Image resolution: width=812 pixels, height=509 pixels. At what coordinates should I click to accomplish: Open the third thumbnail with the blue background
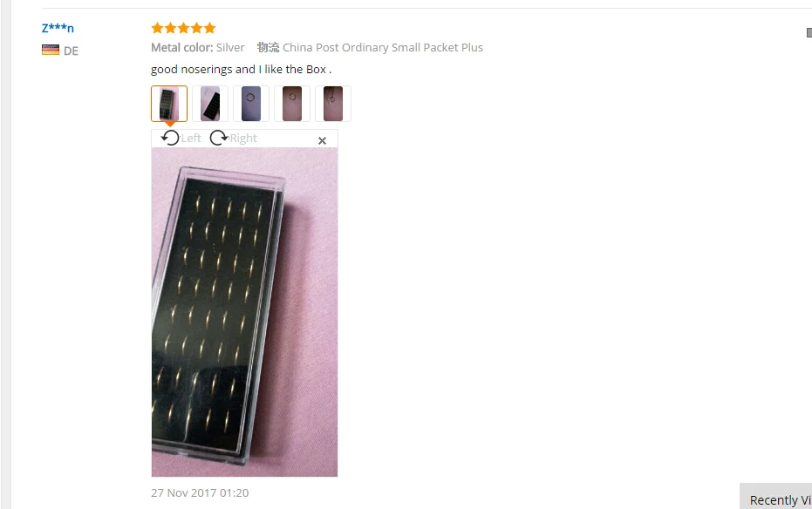(x=251, y=104)
